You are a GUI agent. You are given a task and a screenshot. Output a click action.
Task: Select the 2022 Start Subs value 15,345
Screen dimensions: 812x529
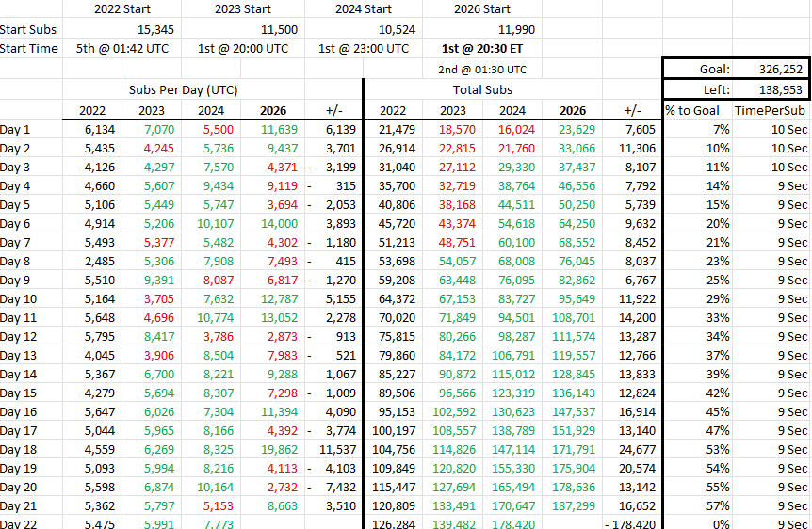tap(122, 29)
